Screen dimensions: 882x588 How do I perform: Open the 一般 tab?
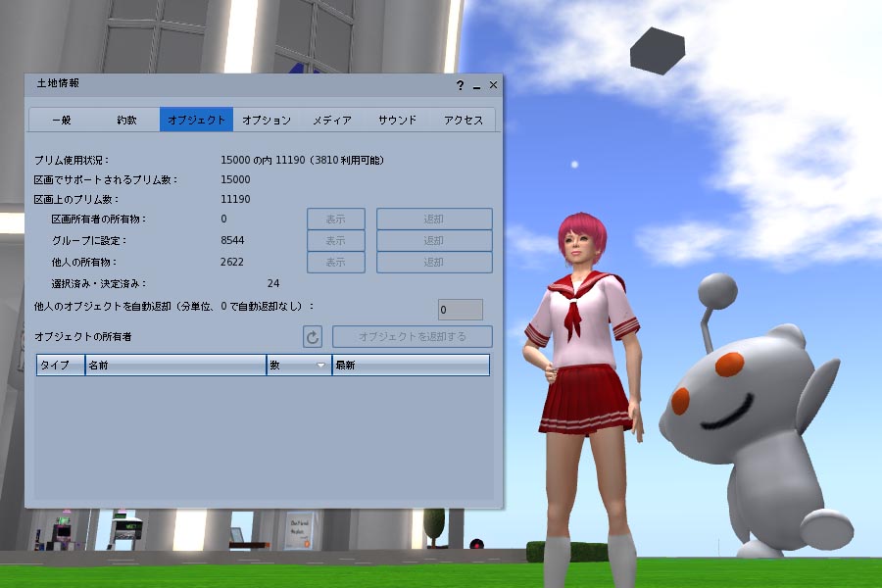(x=62, y=120)
